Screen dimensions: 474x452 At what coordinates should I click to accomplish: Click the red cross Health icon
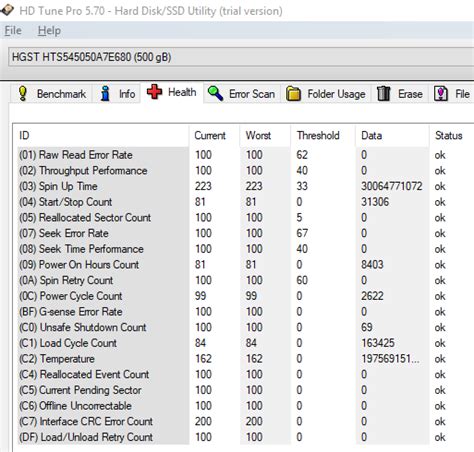(x=154, y=92)
